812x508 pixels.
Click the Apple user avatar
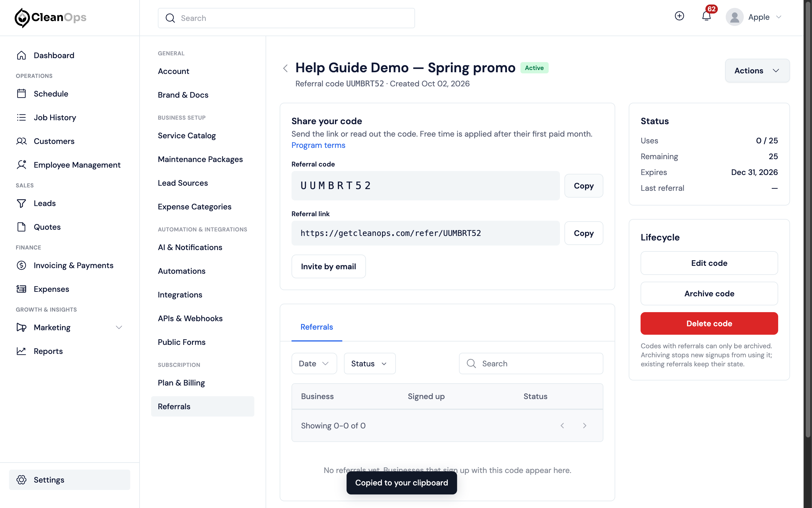[x=734, y=17]
